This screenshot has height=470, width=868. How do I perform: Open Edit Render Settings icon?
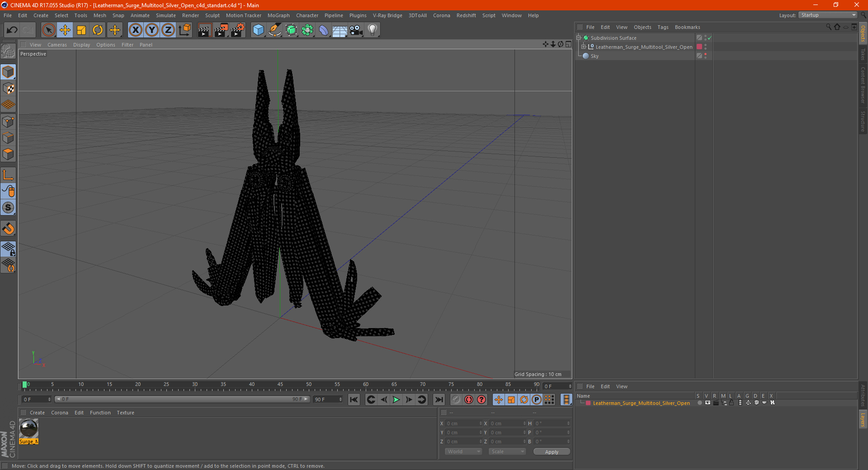click(x=238, y=30)
